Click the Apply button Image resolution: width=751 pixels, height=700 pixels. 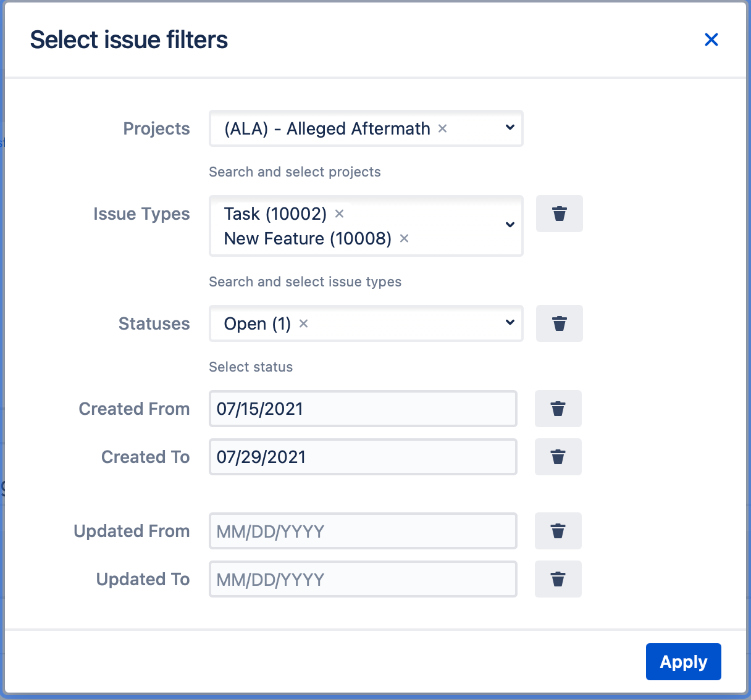click(683, 661)
